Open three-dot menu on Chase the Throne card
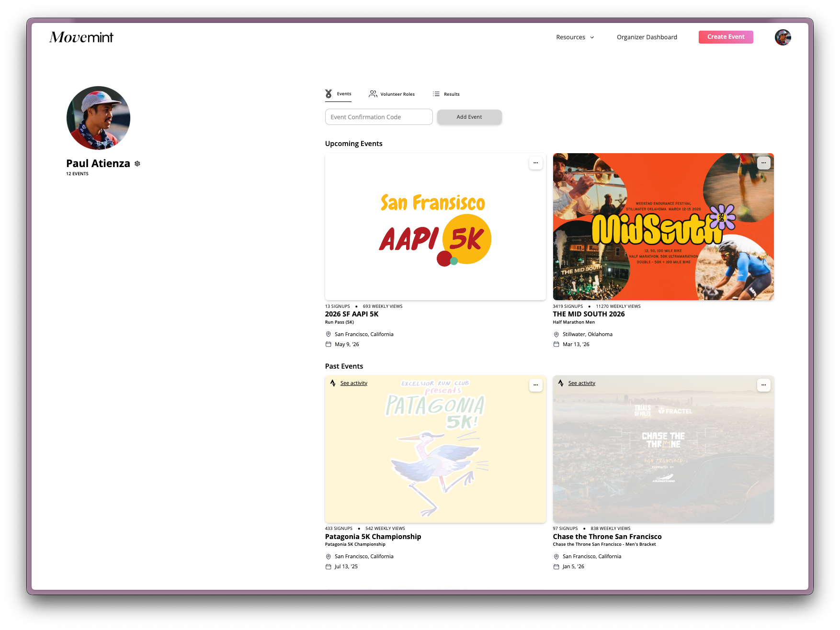This screenshot has height=630, width=840. (763, 385)
